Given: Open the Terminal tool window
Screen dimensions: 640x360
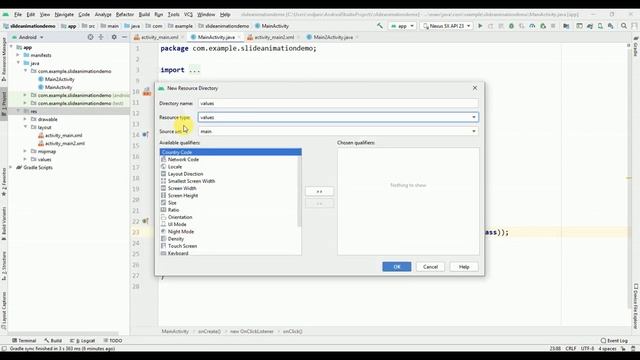Looking at the screenshot, I should (24, 340).
